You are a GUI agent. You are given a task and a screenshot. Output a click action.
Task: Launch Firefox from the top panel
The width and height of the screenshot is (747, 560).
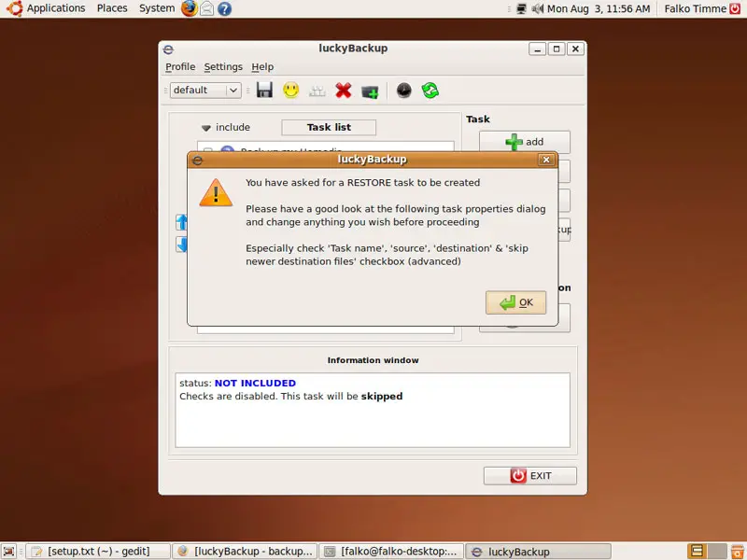coord(190,8)
